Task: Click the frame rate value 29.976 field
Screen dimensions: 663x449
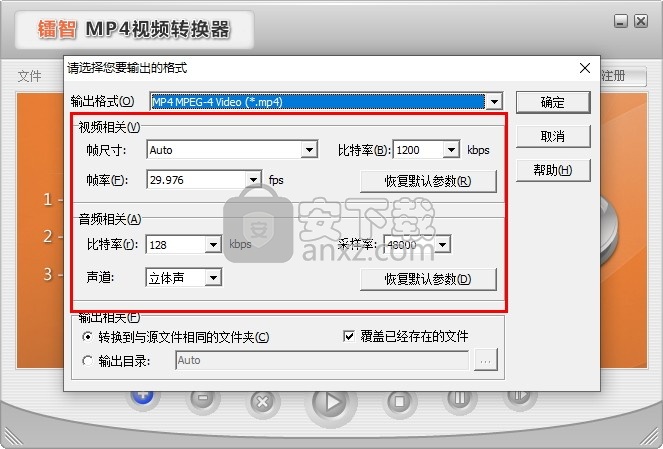Action: [196, 180]
